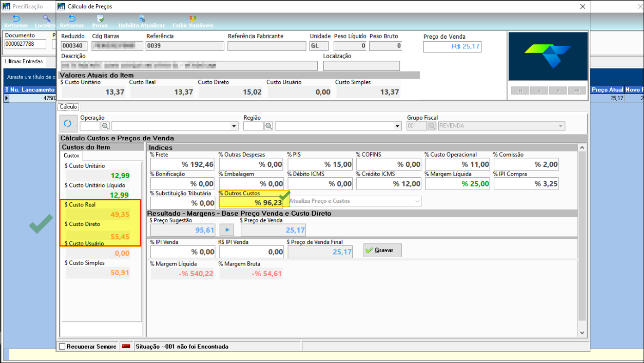Click the % Margem Líquida input field
The image size is (644, 363).
click(x=458, y=184)
